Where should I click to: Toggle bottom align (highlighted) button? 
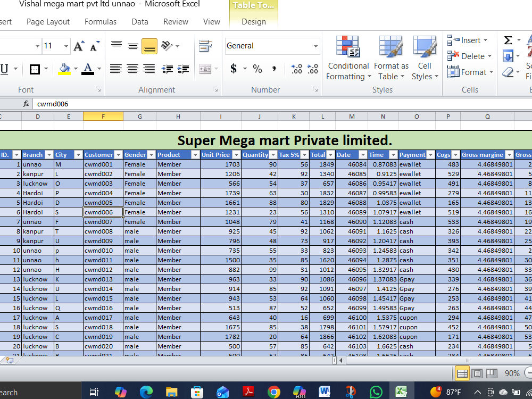pos(149,46)
